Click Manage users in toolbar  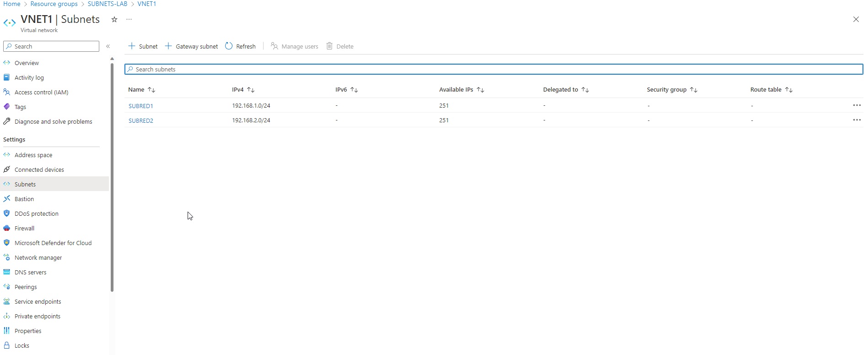[x=294, y=46]
